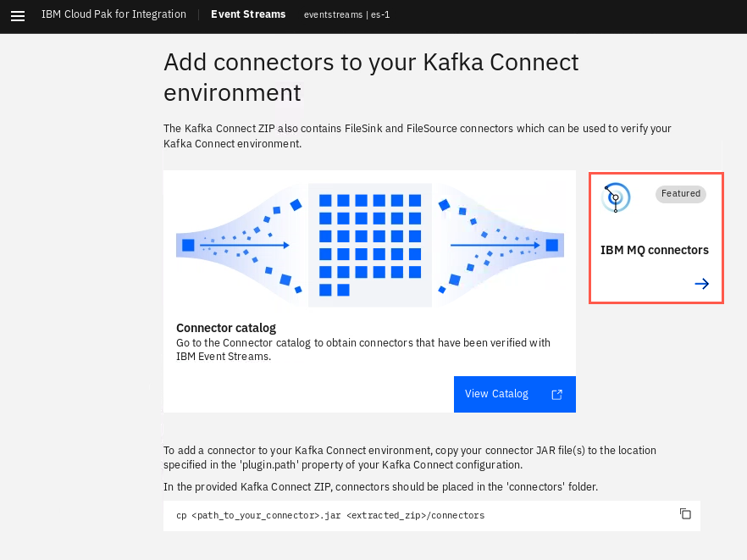Select eventstreams | es-1 instance label
Screen dimensions: 747x560
pyautogui.click(x=347, y=14)
